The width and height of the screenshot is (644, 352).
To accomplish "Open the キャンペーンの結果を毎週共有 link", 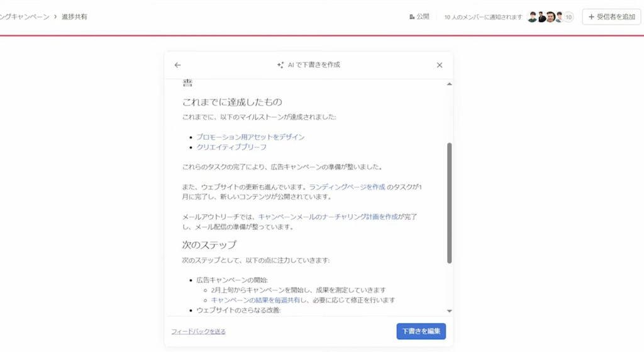I will (x=255, y=300).
